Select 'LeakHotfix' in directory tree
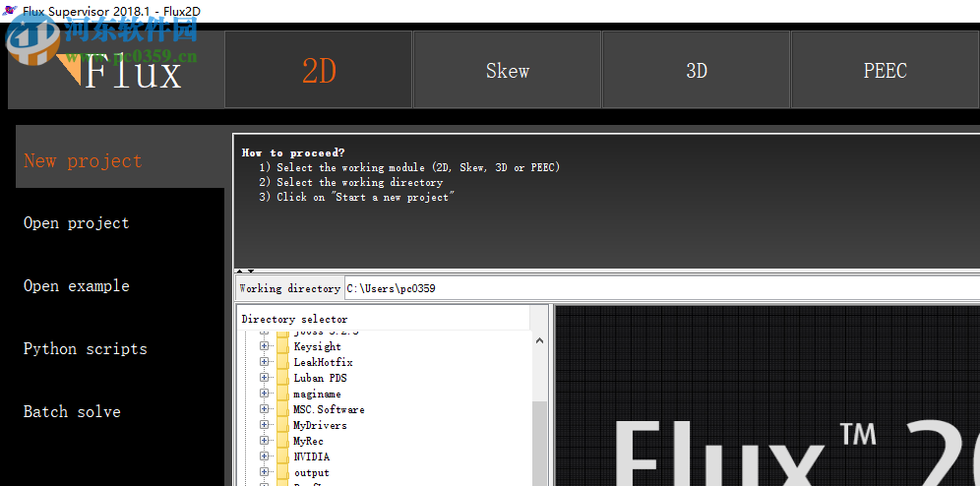The height and width of the screenshot is (486, 980). (323, 362)
